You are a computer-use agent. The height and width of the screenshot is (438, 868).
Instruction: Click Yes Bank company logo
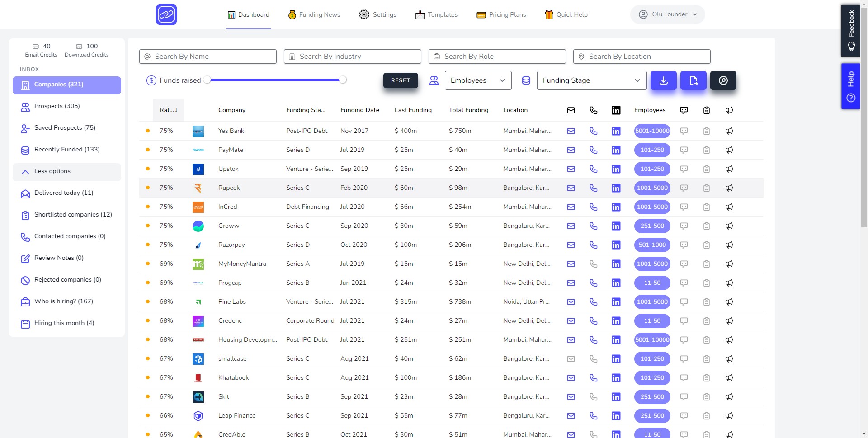pyautogui.click(x=198, y=131)
